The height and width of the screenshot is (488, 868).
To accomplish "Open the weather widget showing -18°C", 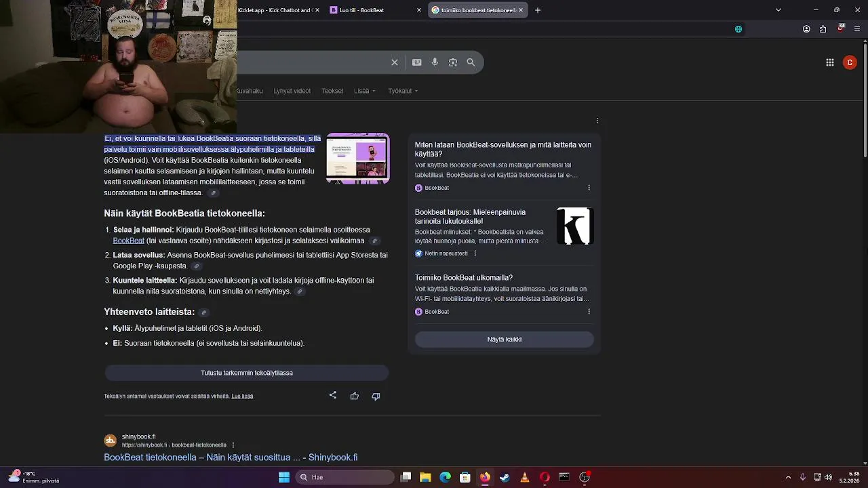I will pos(33,477).
